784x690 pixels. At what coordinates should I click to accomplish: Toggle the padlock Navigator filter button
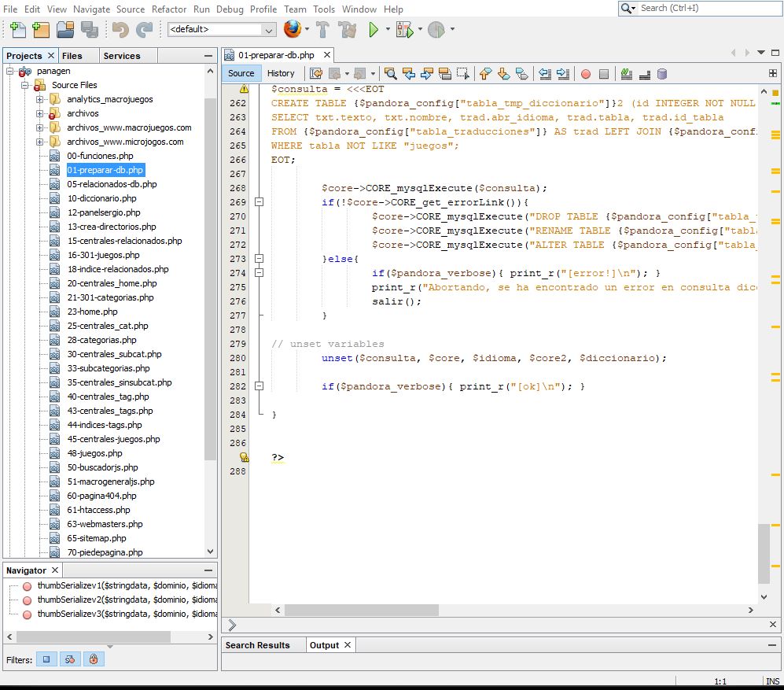click(x=94, y=659)
